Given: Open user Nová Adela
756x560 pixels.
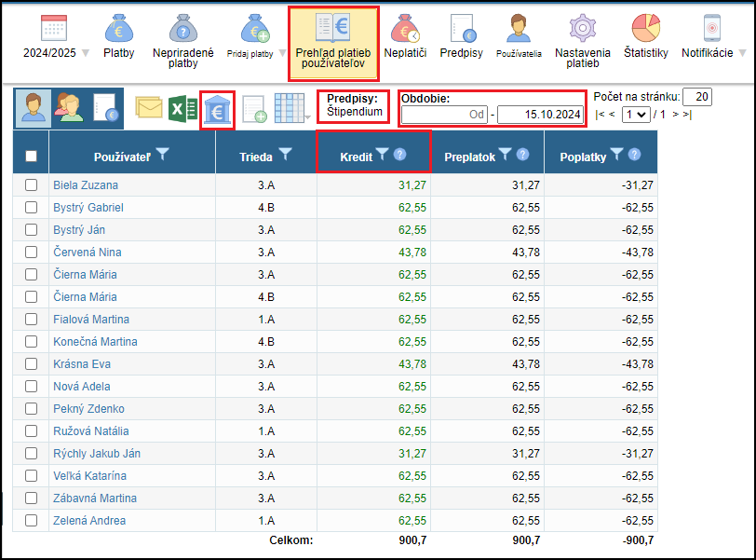Looking at the screenshot, I should click(82, 387).
